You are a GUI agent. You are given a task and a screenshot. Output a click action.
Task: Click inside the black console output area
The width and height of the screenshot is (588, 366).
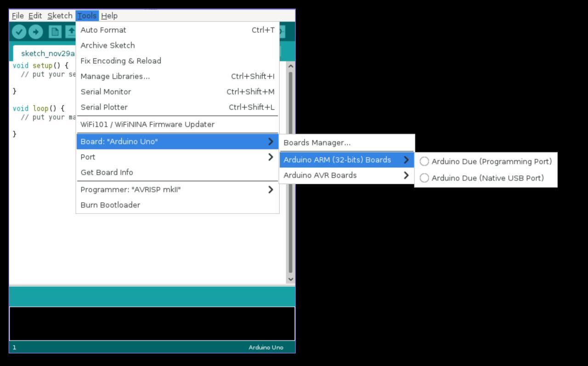152,324
